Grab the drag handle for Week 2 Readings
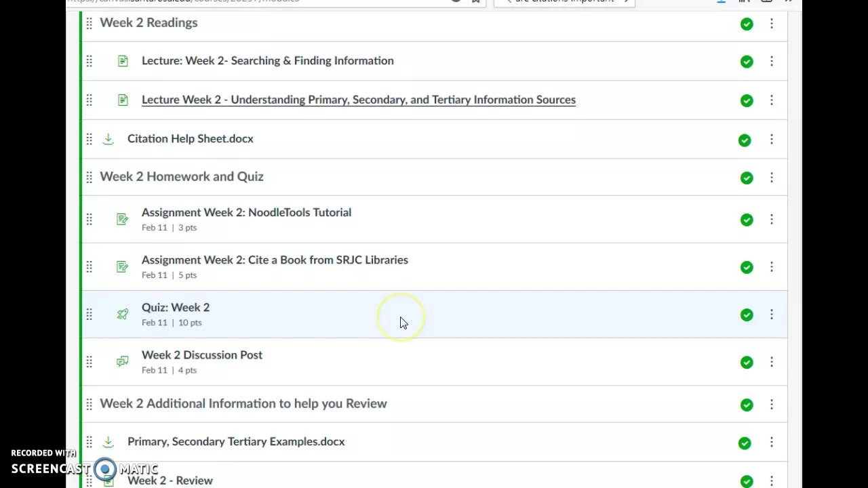Viewport: 868px width, 488px height. (x=89, y=24)
